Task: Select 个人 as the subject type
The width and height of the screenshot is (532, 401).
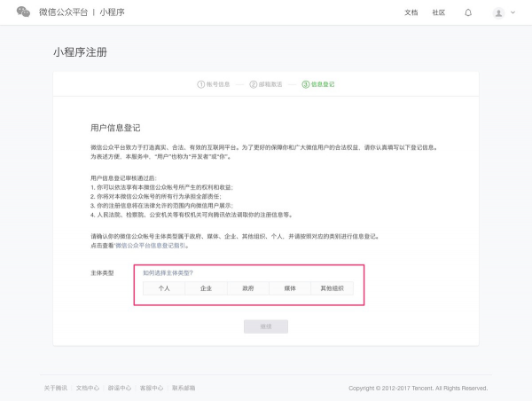Action: coord(164,288)
